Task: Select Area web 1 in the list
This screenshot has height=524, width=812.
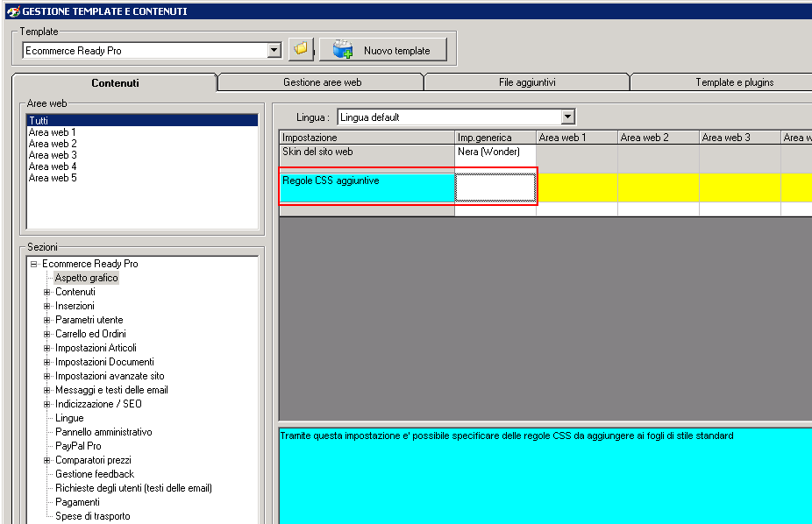Action: click(53, 132)
